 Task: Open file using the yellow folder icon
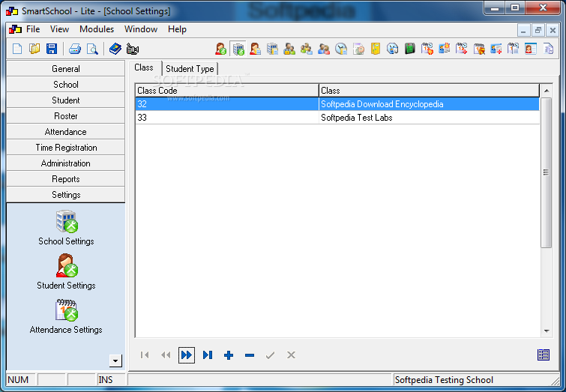tap(34, 49)
